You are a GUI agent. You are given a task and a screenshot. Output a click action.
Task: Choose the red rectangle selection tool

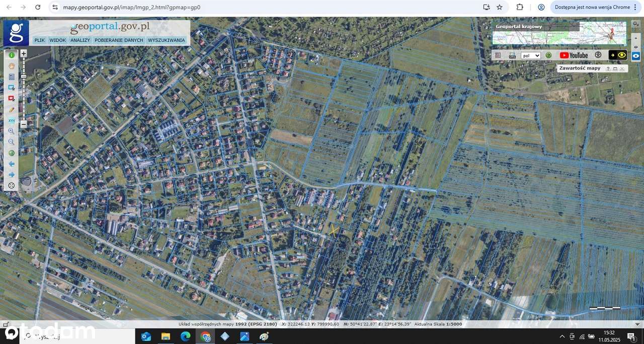12,99
